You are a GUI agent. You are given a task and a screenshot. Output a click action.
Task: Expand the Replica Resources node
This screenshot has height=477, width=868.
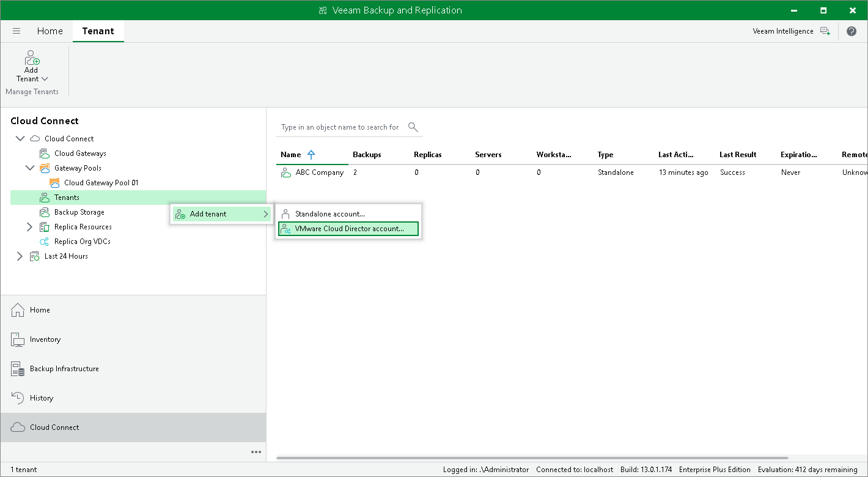[29, 226]
